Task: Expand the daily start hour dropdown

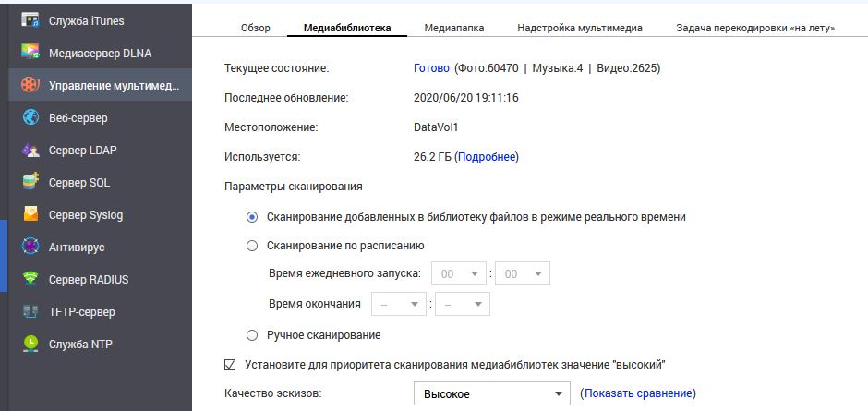Action: coord(460,274)
